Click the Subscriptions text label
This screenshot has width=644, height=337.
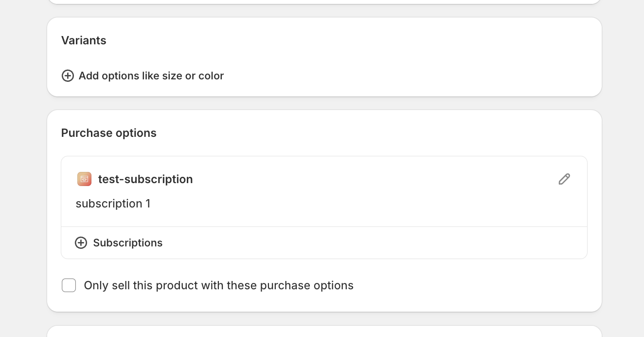127,243
